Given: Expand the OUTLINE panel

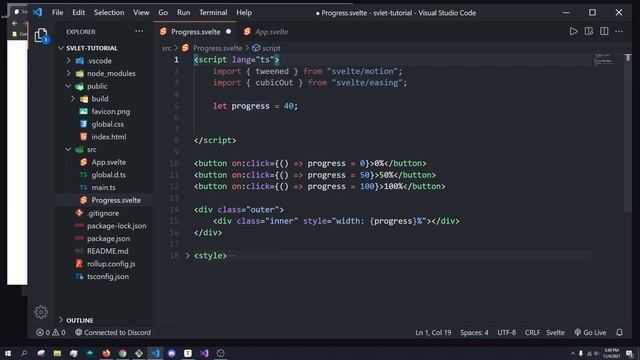Looking at the screenshot, I should [x=77, y=320].
